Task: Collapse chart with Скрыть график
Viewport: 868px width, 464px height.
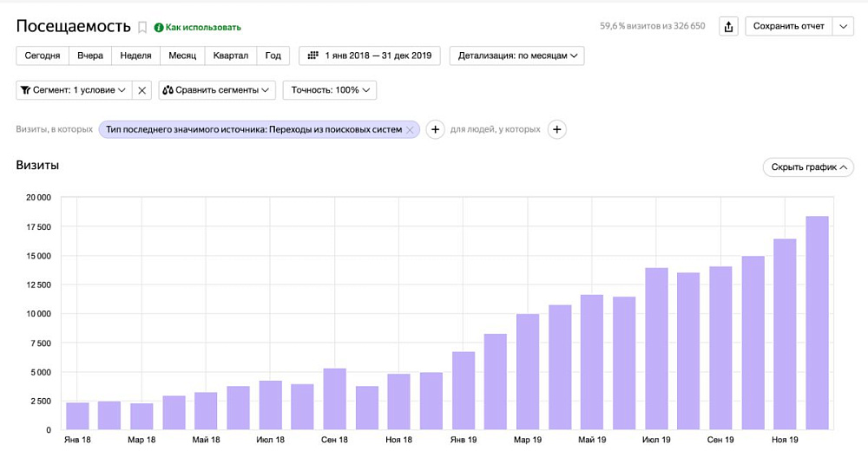Action: point(807,167)
